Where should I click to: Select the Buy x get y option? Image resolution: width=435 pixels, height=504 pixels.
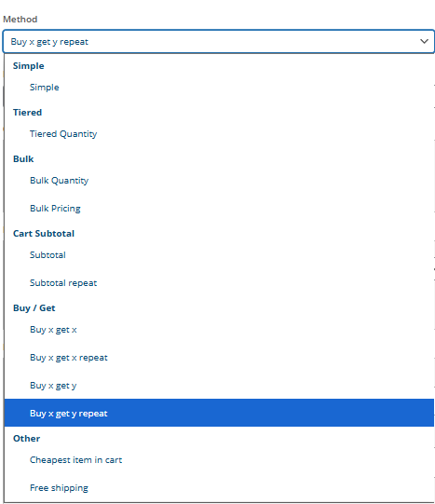click(219, 386)
